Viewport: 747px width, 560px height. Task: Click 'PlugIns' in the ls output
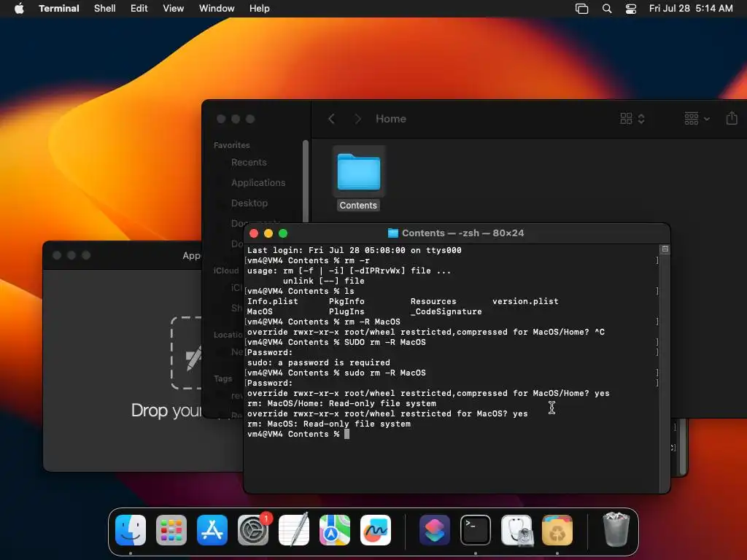(347, 311)
